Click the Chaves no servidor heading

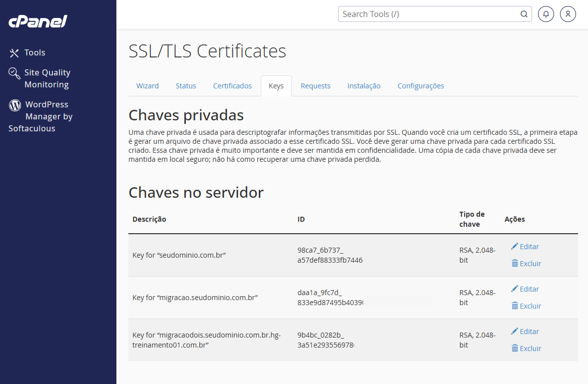pos(196,192)
